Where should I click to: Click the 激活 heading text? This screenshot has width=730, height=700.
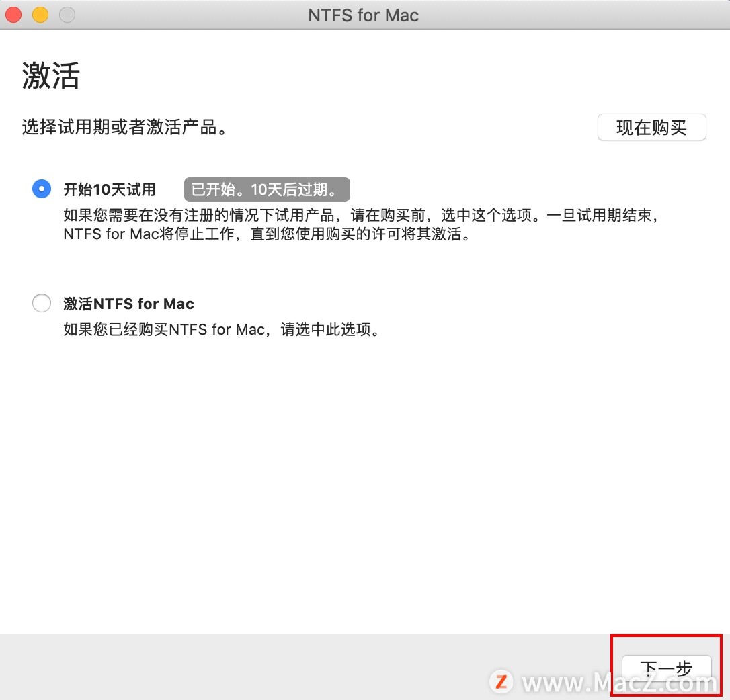pos(50,75)
